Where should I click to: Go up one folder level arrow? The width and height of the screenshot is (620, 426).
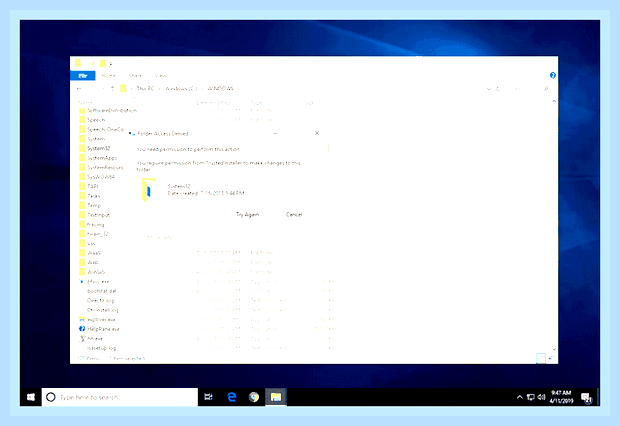click(x=112, y=89)
